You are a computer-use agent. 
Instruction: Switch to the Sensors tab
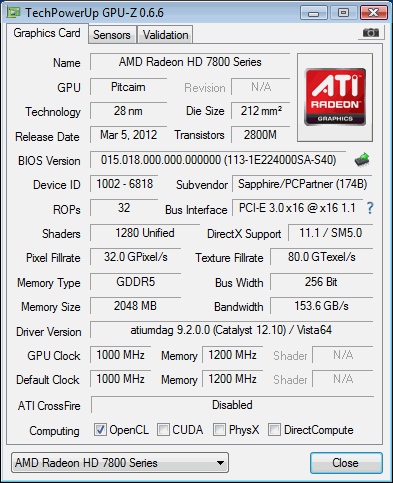point(112,35)
